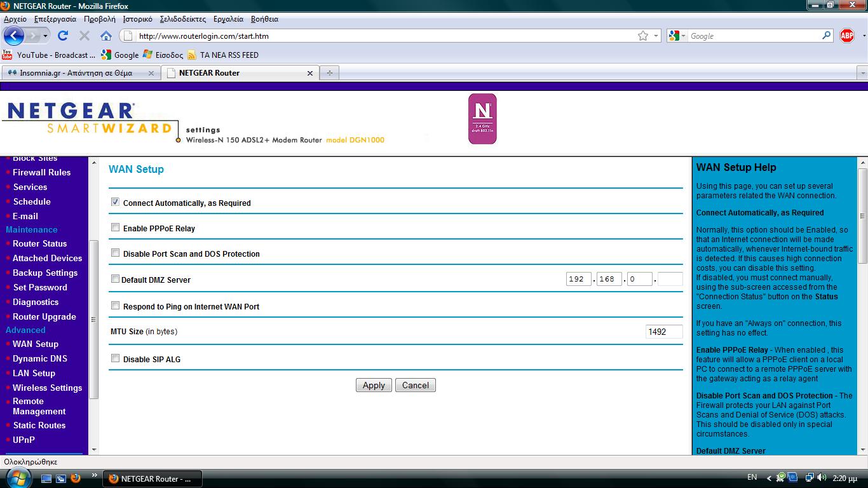
Task: Click the EN language indicator
Action: point(752,477)
